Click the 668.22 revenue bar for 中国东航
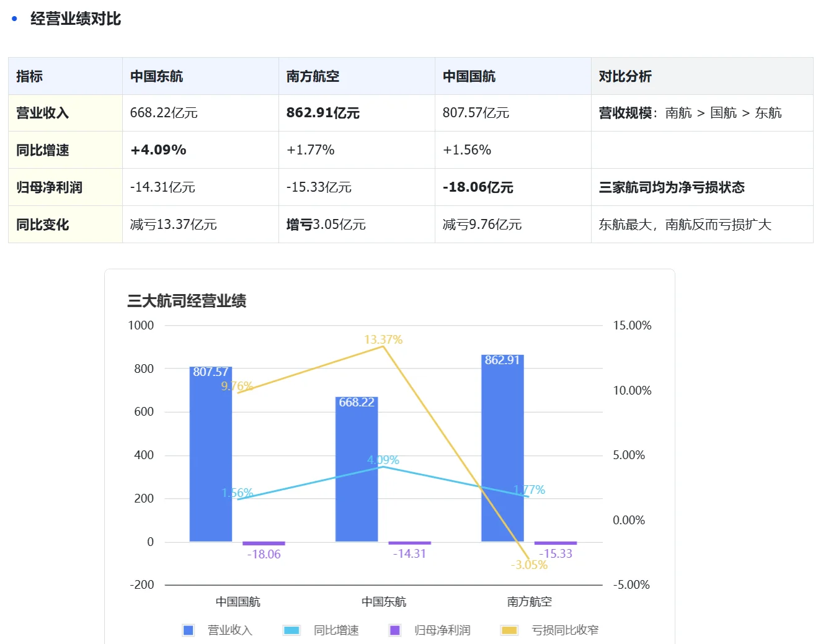 click(357, 469)
